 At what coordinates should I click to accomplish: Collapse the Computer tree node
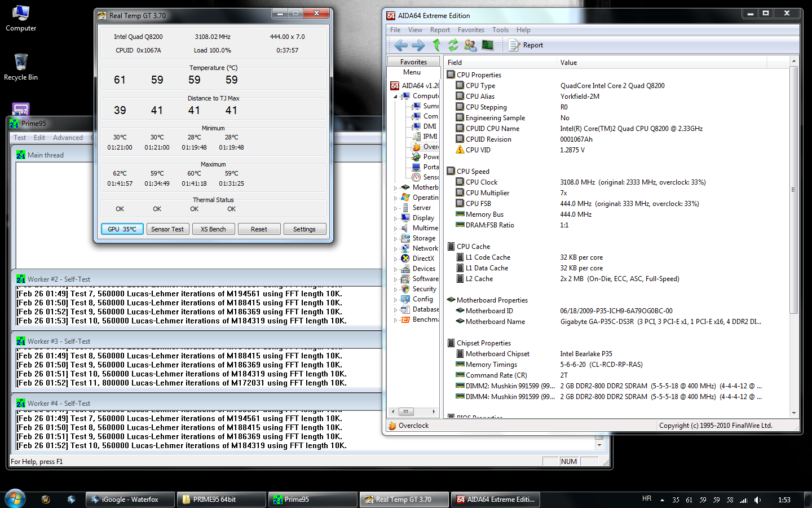395,97
